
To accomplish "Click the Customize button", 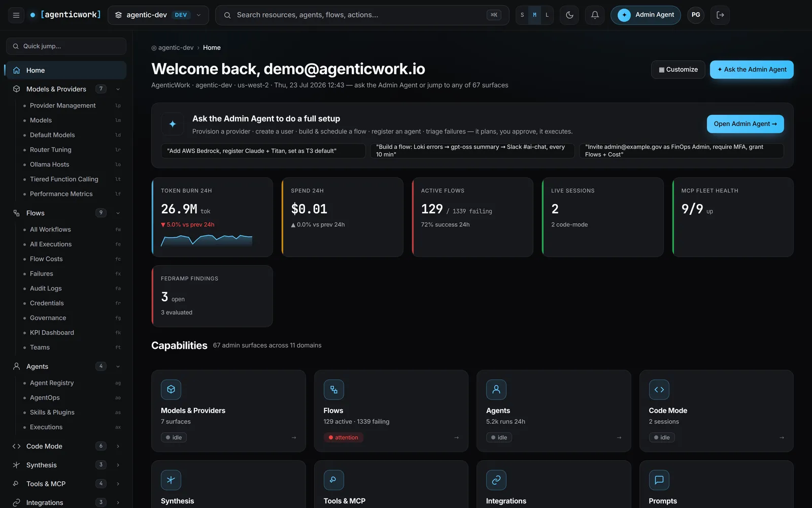I will [678, 70].
